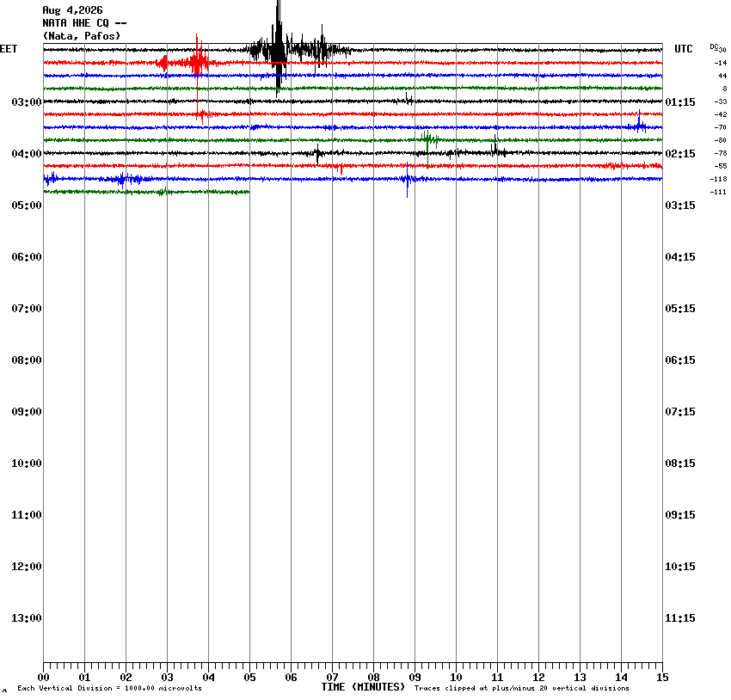The image size is (731, 700).
Task: Click the 11:15 UTC time label
Action: point(680,618)
